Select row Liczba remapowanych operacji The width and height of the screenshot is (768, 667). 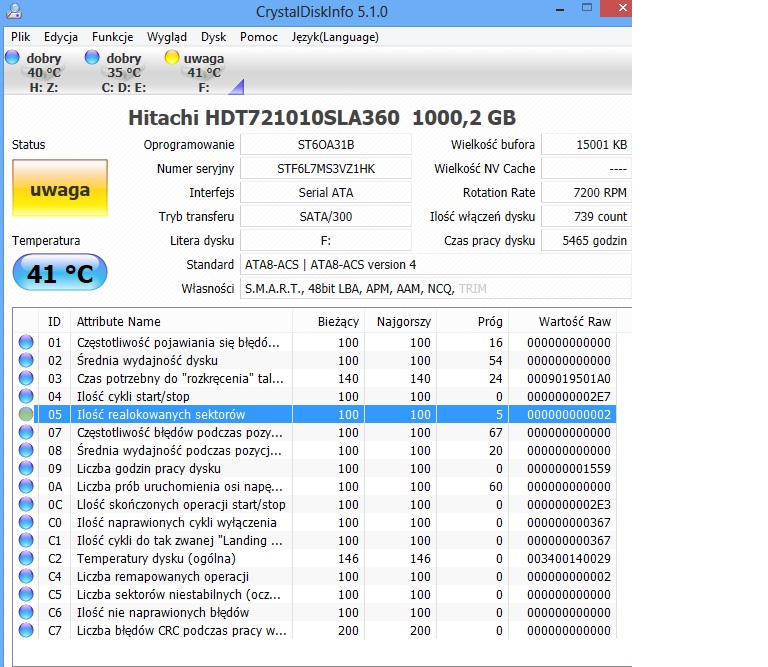(x=314, y=576)
